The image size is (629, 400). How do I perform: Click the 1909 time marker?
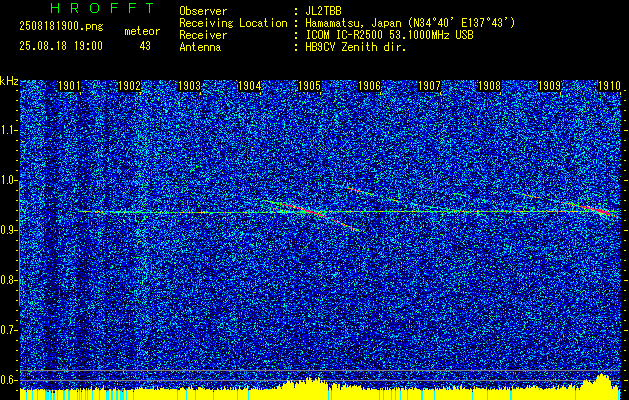[549, 86]
